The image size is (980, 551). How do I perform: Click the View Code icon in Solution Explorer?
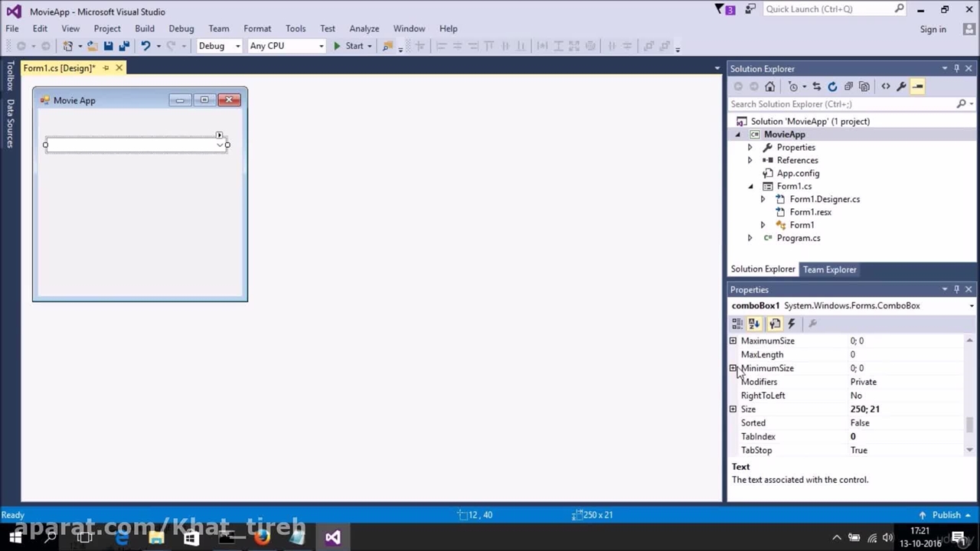[886, 86]
